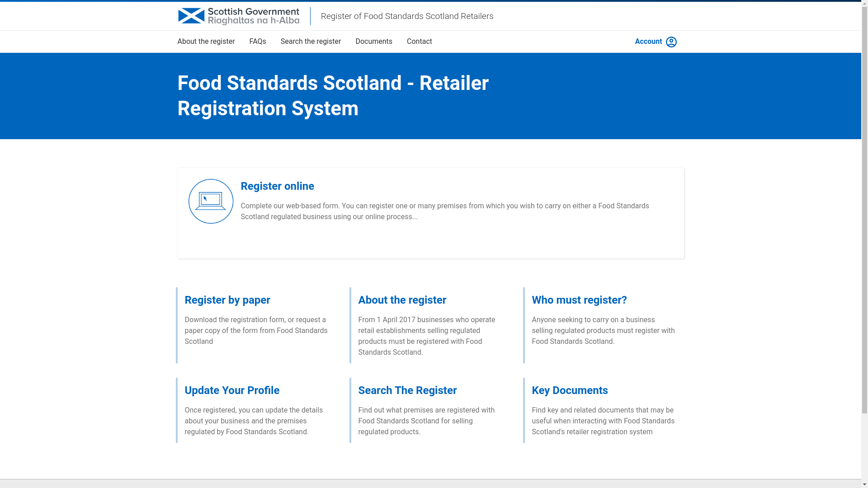
Task: Click the Register online description text
Action: (445, 211)
